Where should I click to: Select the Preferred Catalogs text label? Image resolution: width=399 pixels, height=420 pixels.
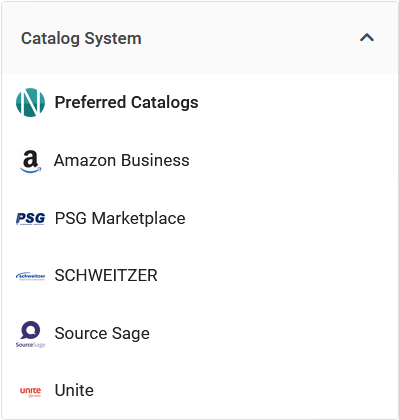(126, 102)
